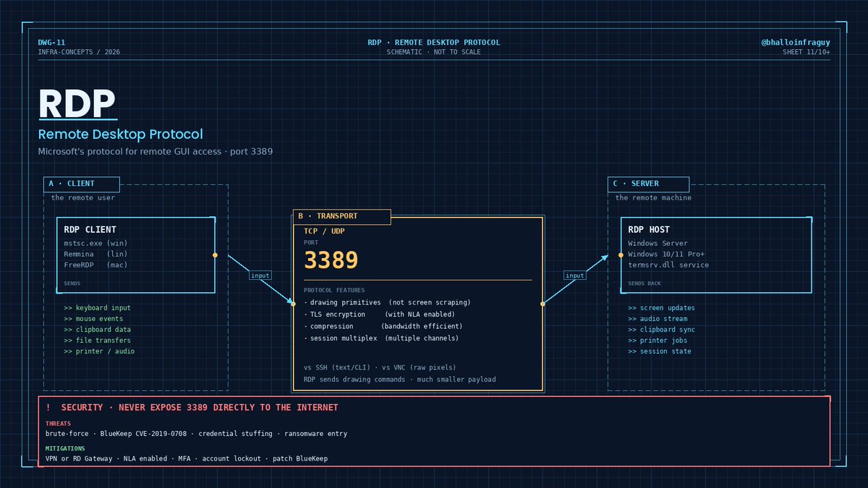Select the C · SERVER section tag
Viewport: 868px width, 488px height.
point(648,184)
